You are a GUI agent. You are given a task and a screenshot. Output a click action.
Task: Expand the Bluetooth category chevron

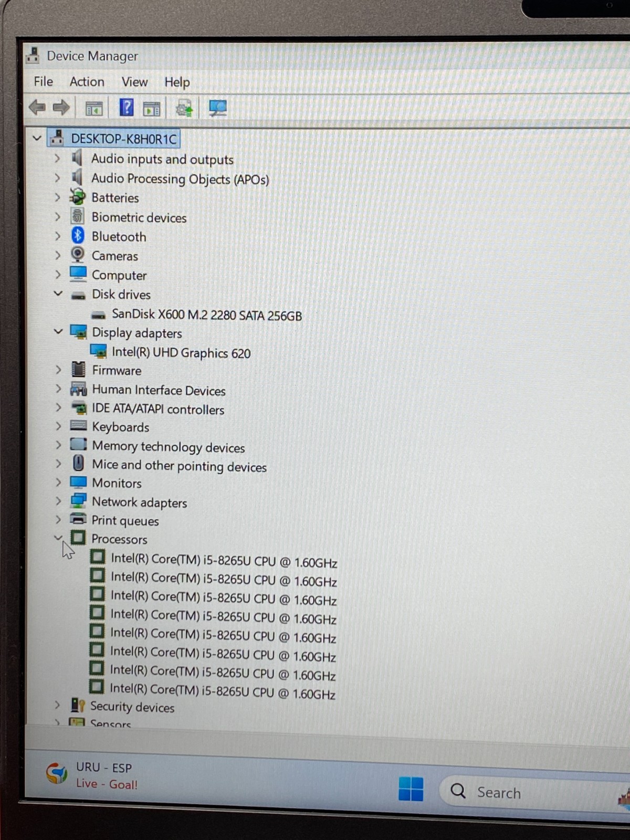click(x=57, y=236)
